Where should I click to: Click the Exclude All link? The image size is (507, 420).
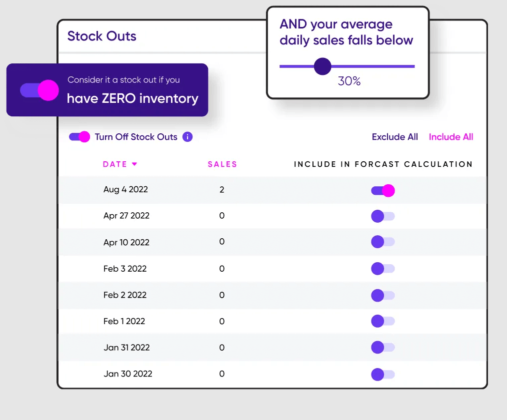click(x=394, y=137)
